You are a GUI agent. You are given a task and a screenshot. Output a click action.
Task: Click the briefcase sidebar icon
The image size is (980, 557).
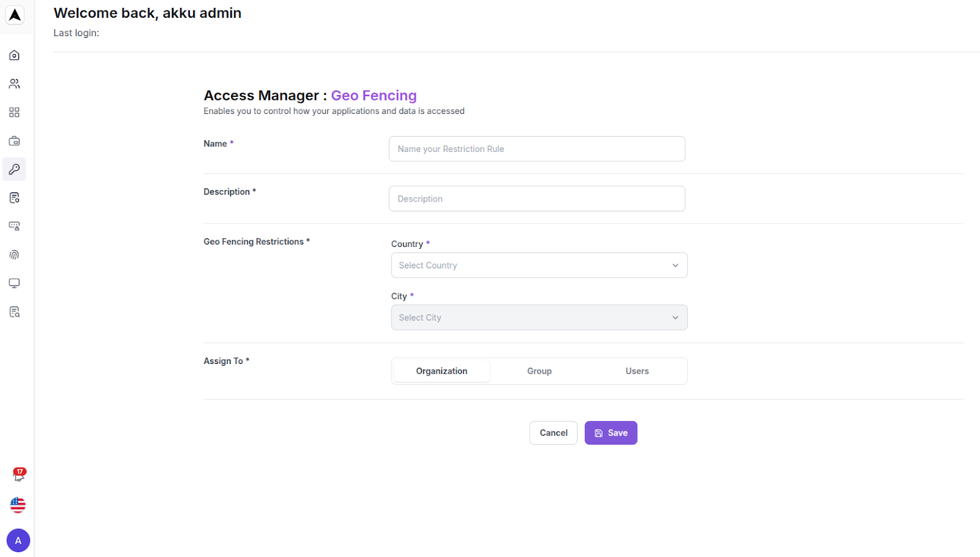[14, 140]
